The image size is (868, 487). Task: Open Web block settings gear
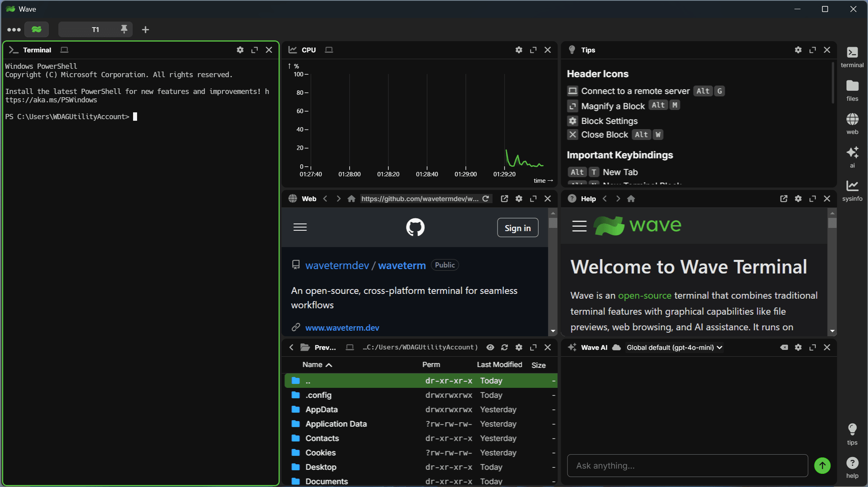point(519,199)
